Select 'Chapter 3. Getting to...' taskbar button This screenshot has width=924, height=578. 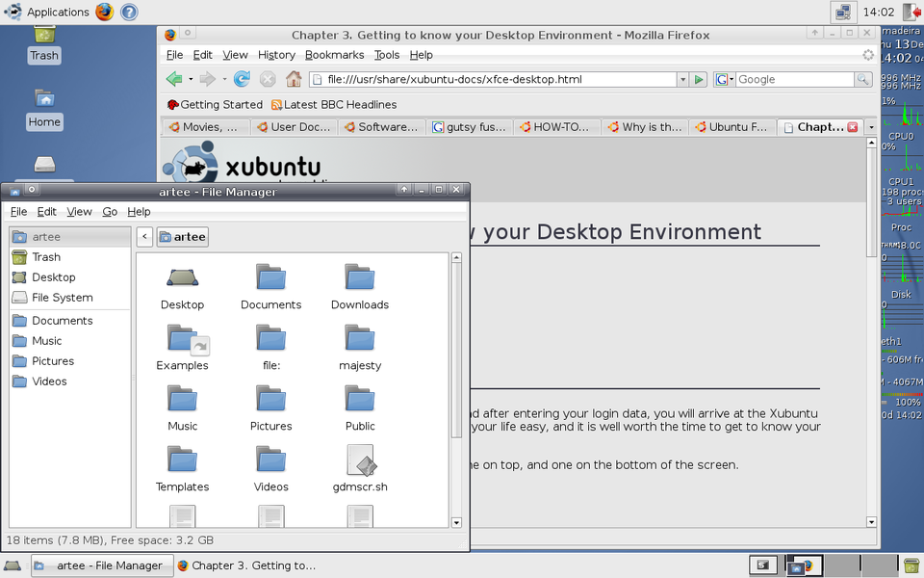[247, 565]
